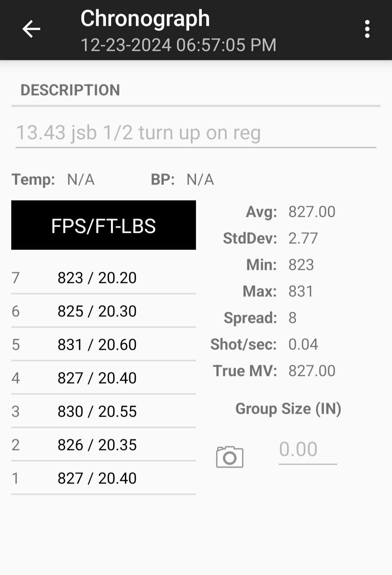Image resolution: width=392 pixels, height=575 pixels.
Task: Select shot 4 row 827 / 20.40
Action: pos(103,378)
